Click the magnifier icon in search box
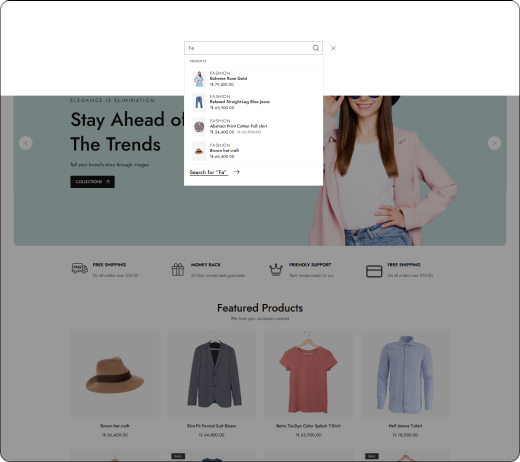 coord(315,48)
